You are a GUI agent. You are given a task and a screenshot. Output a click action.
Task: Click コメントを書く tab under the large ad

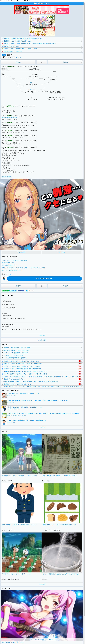click(21, 252)
